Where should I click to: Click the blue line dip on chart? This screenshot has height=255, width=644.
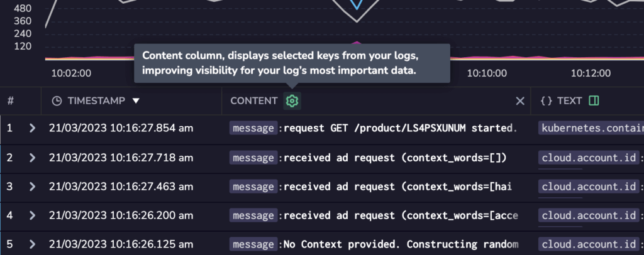pyautogui.click(x=357, y=5)
